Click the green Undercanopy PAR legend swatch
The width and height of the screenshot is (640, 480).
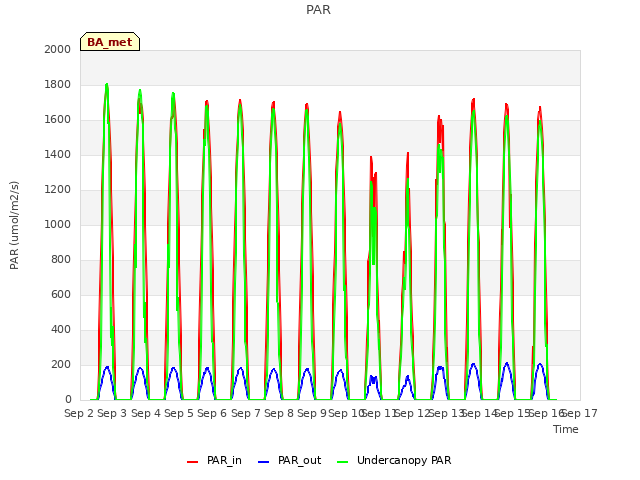(343, 462)
